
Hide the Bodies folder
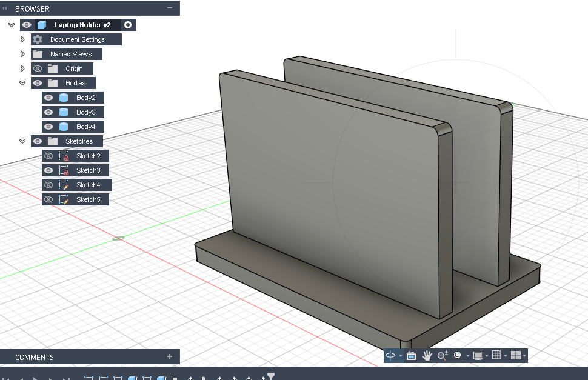(38, 83)
